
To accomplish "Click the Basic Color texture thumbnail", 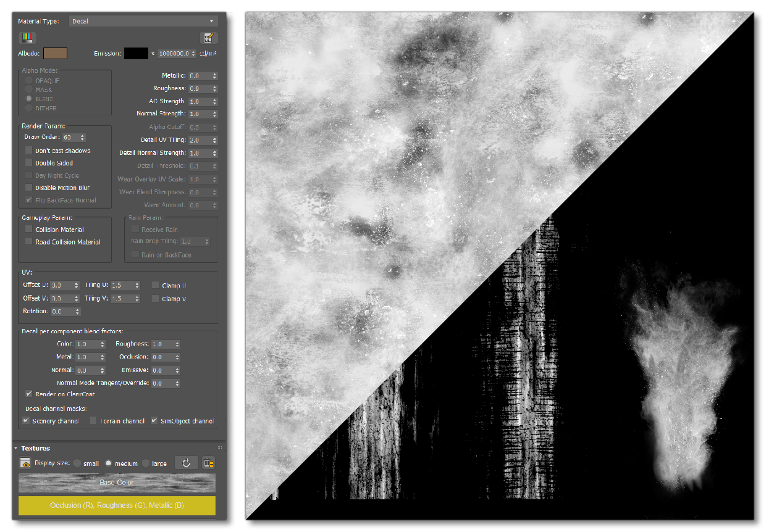I will coord(117,482).
